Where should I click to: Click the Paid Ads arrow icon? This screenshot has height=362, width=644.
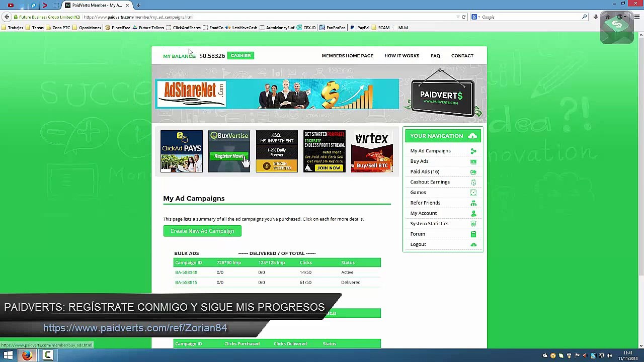point(473,172)
